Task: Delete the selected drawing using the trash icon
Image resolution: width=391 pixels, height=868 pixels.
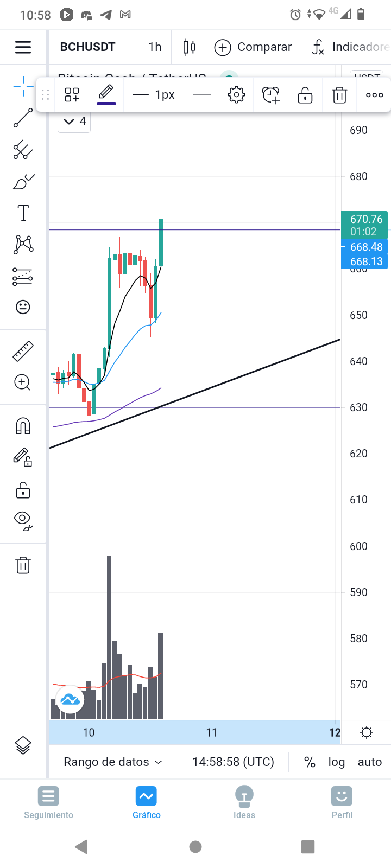Action: pos(339,95)
